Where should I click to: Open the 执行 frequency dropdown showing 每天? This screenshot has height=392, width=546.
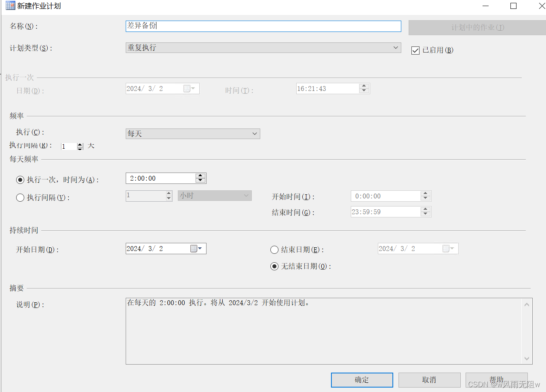(193, 134)
